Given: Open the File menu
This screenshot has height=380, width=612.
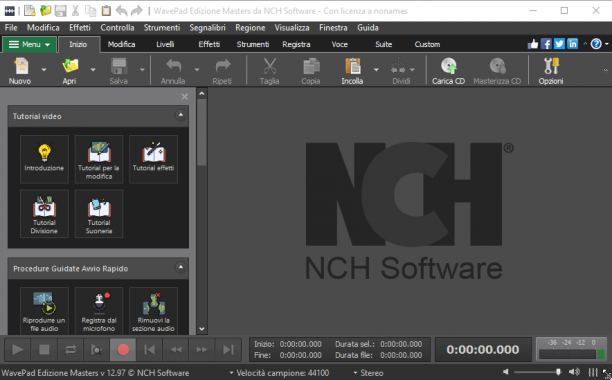Looking at the screenshot, I should pos(11,28).
